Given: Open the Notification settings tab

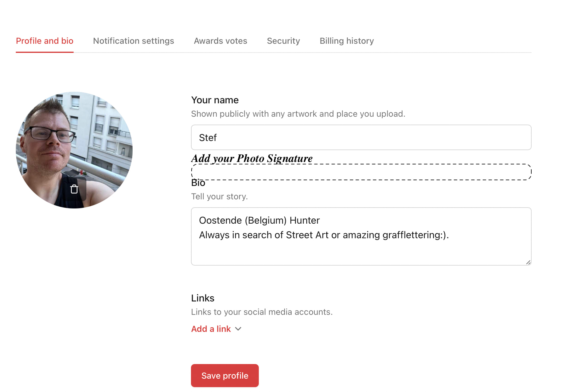Looking at the screenshot, I should (134, 41).
